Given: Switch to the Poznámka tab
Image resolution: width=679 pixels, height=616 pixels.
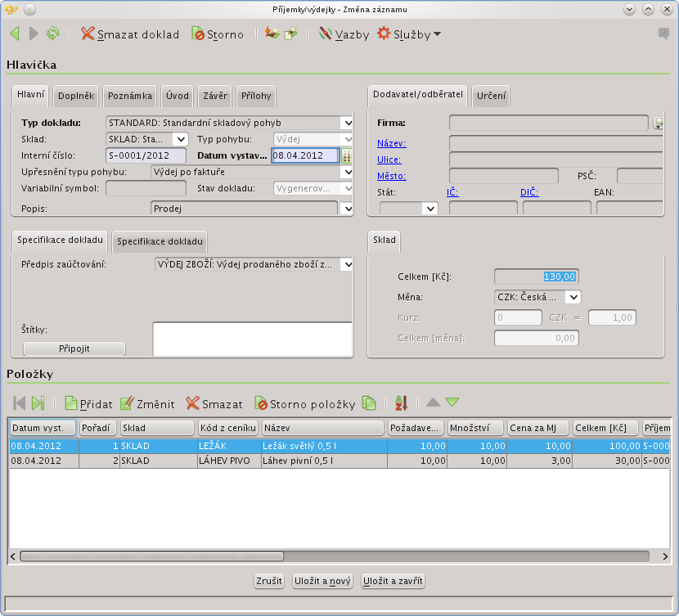Looking at the screenshot, I should pyautogui.click(x=130, y=96).
